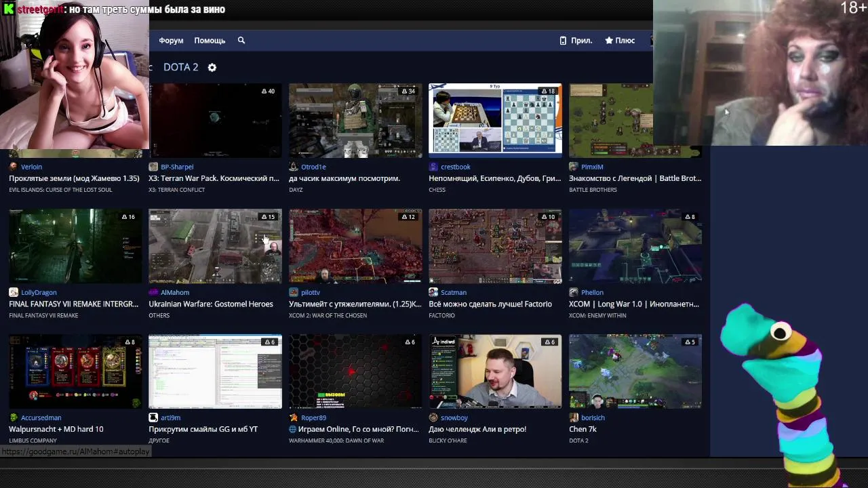Click Verloin channel avatar icon

pos(14,167)
